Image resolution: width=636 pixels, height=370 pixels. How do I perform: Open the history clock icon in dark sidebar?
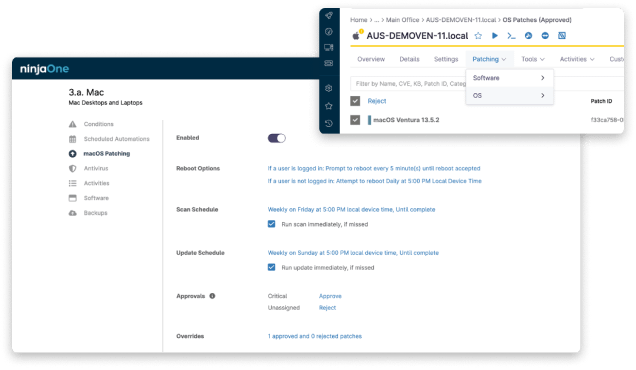tap(329, 123)
